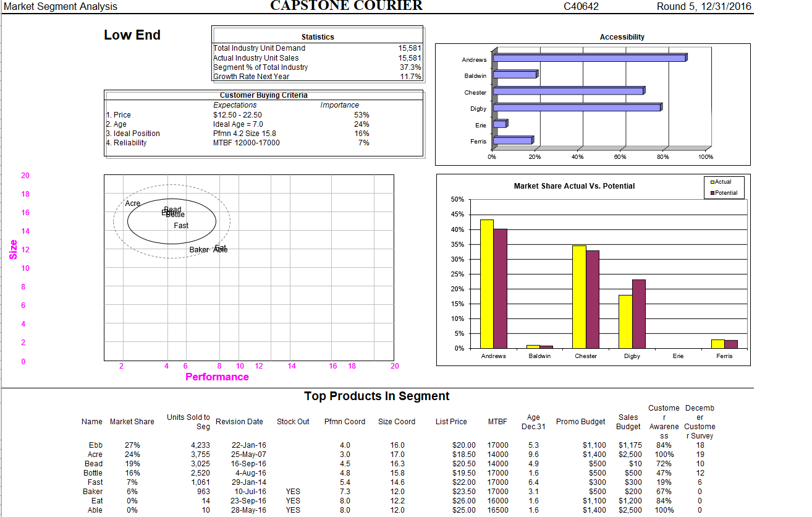Click Pfmn 4.2 Size 15.8 expectation
Viewport: 812px width, 517px height.
(245, 134)
